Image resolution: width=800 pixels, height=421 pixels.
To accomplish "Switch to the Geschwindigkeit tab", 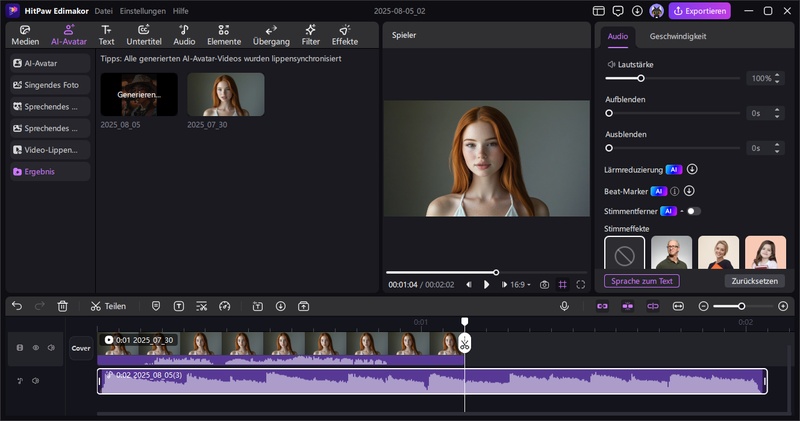I will click(x=678, y=36).
